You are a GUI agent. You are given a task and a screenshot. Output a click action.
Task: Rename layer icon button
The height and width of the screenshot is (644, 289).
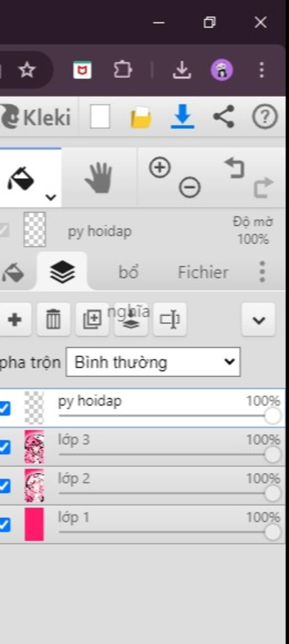tap(170, 320)
